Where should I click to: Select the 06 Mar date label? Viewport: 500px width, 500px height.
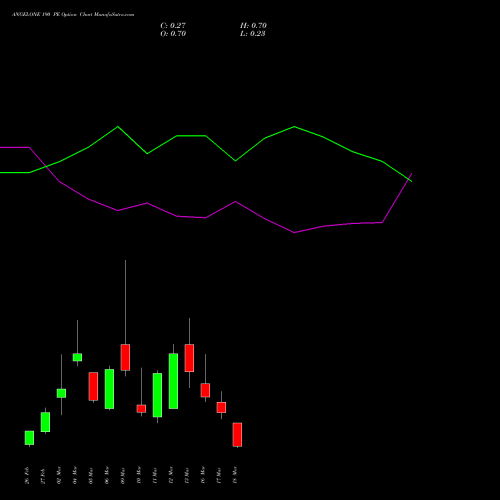pos(107,475)
